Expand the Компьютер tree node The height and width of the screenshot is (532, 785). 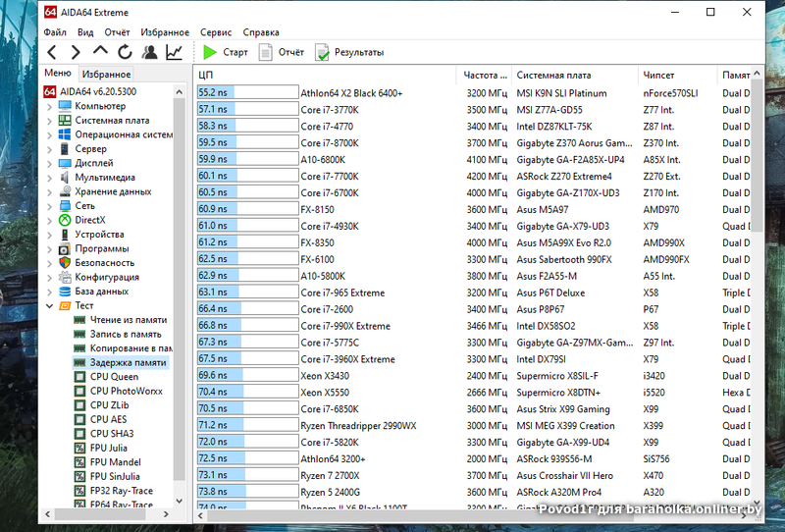[50, 106]
